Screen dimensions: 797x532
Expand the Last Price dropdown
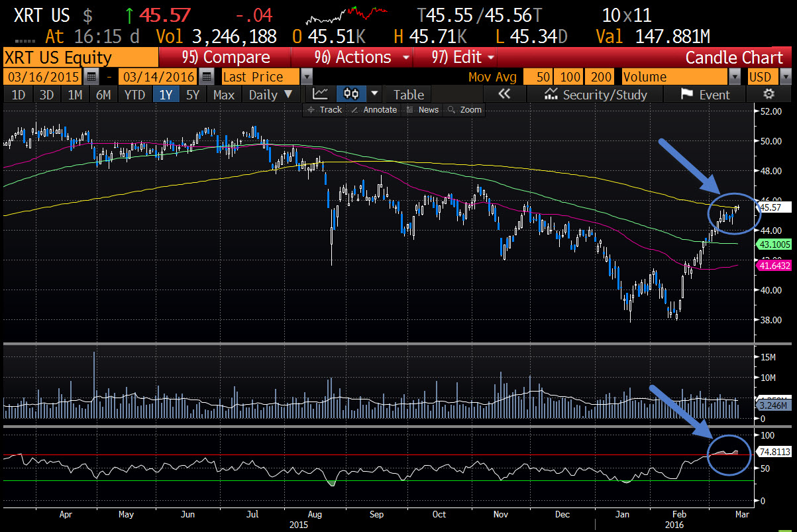307,77
